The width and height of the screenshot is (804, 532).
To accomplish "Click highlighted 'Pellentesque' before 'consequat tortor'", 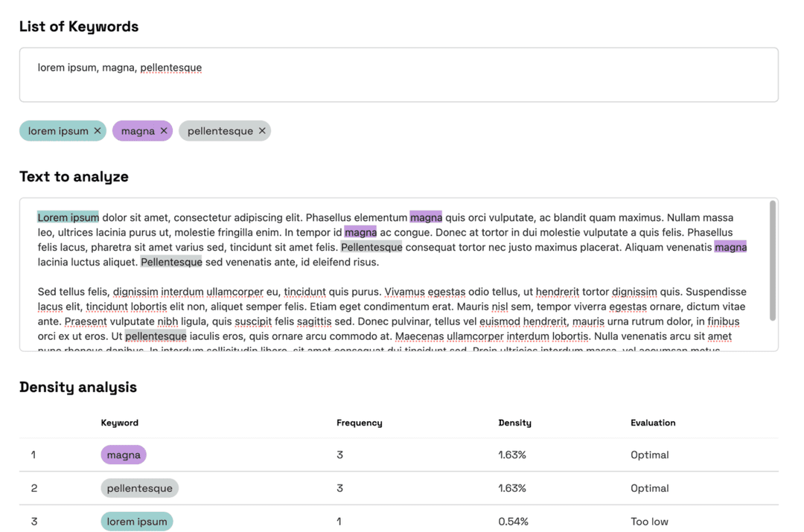I will coord(371,247).
